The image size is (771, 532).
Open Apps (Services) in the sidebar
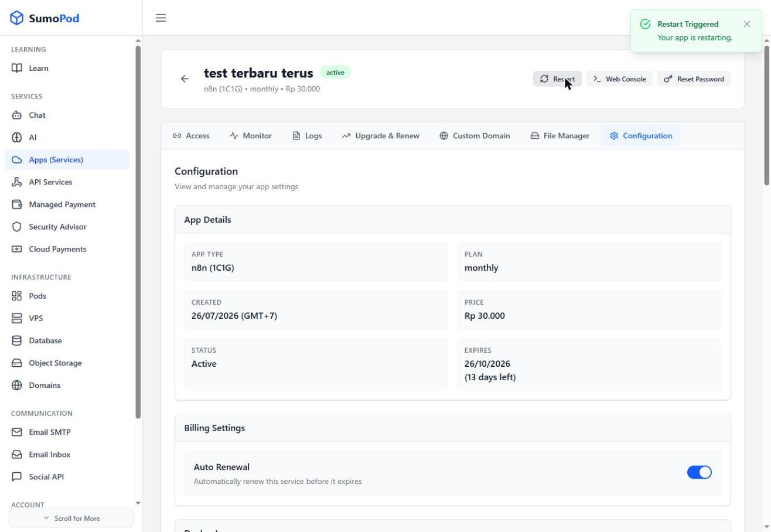[67, 159]
